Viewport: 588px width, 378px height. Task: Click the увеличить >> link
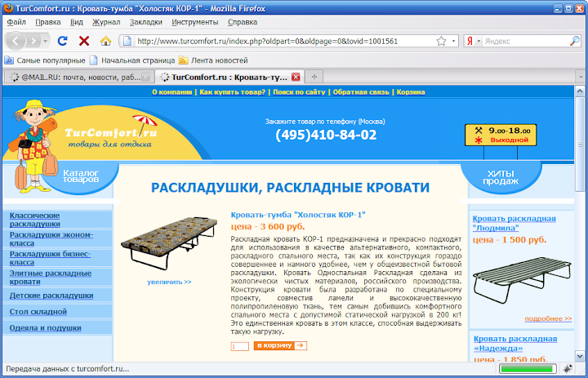[169, 282]
